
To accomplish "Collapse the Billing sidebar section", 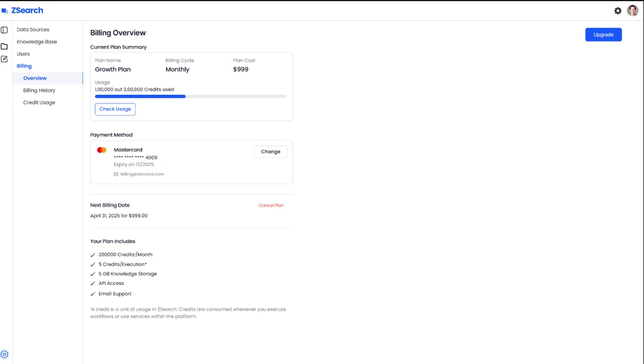I will [x=24, y=66].
